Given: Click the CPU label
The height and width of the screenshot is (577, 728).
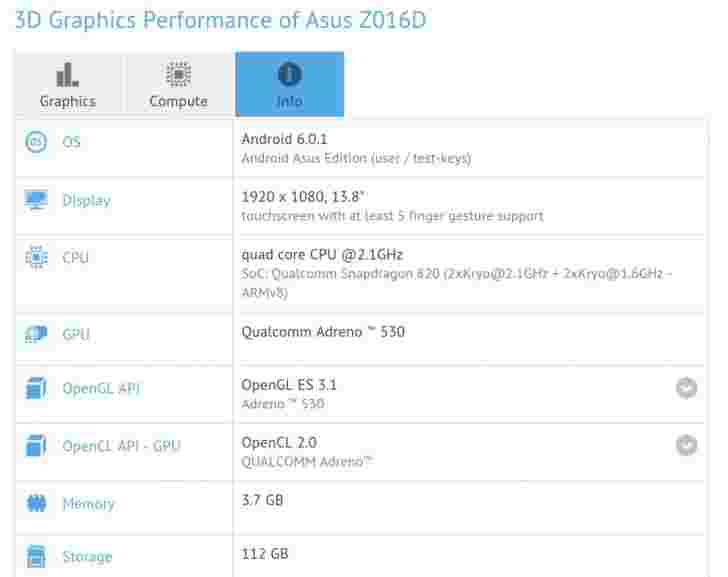Looking at the screenshot, I should click(x=75, y=257).
